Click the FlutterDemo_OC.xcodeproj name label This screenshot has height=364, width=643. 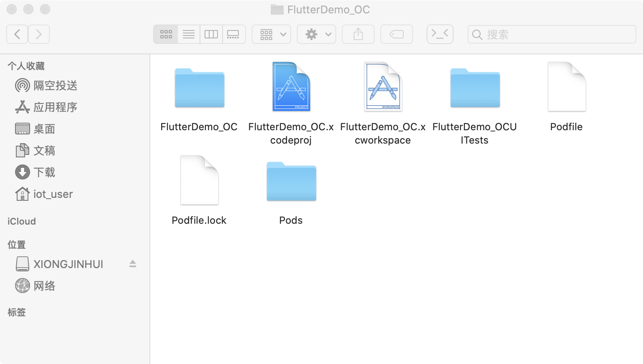pyautogui.click(x=291, y=134)
